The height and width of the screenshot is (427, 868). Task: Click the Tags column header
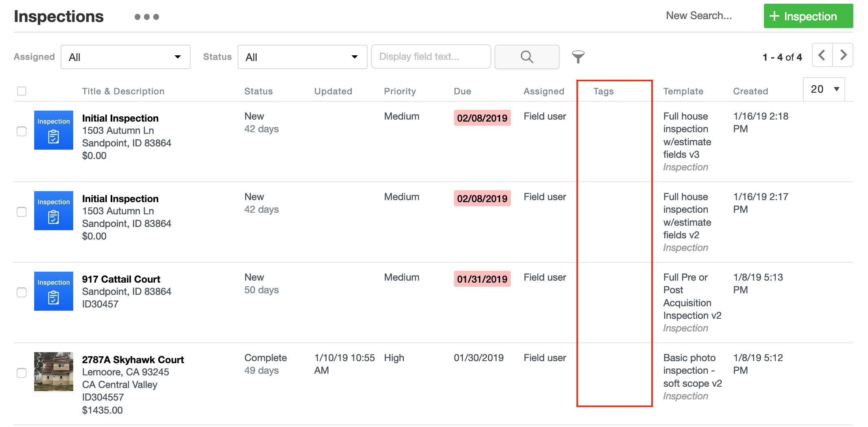603,91
